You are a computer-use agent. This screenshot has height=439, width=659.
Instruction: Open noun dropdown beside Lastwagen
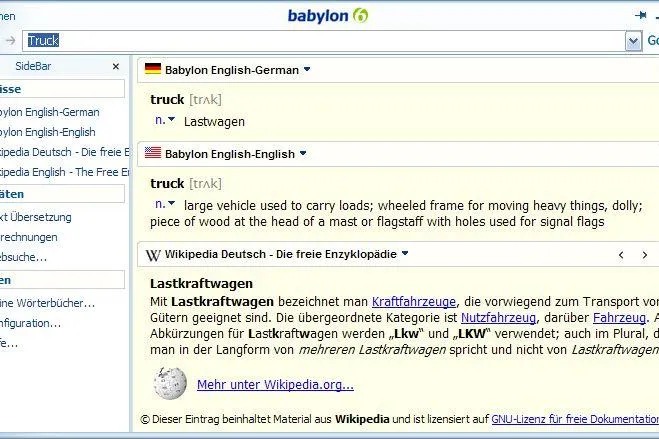[171, 120]
